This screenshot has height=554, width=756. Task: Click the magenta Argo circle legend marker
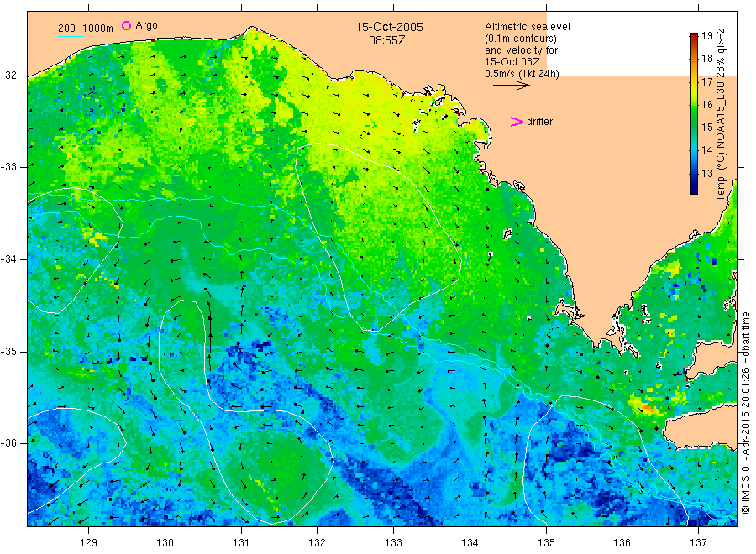126,25
